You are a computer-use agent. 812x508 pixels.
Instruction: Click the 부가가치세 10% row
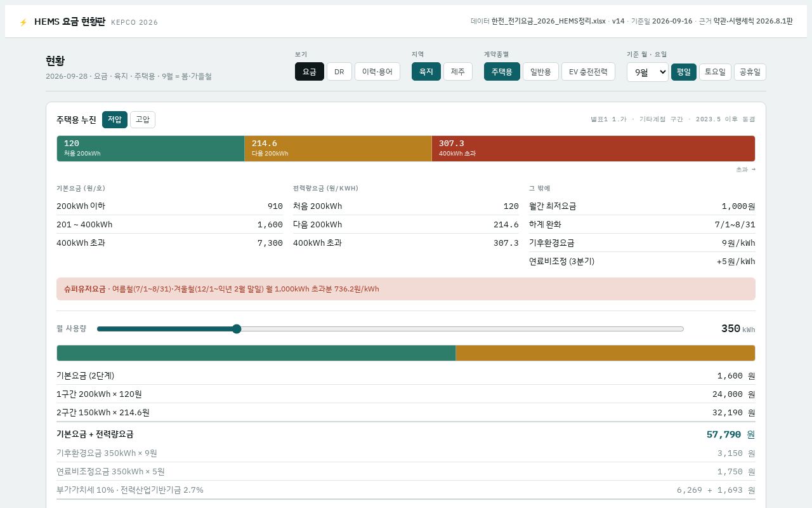(x=406, y=490)
